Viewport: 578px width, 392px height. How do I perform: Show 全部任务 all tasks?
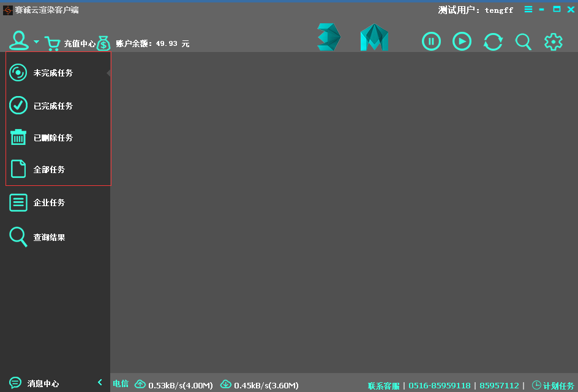pos(49,170)
